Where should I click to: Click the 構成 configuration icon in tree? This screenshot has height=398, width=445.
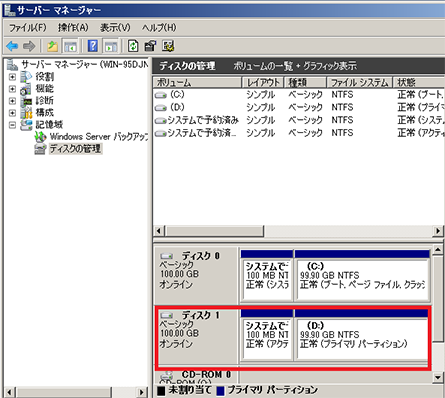[26, 113]
